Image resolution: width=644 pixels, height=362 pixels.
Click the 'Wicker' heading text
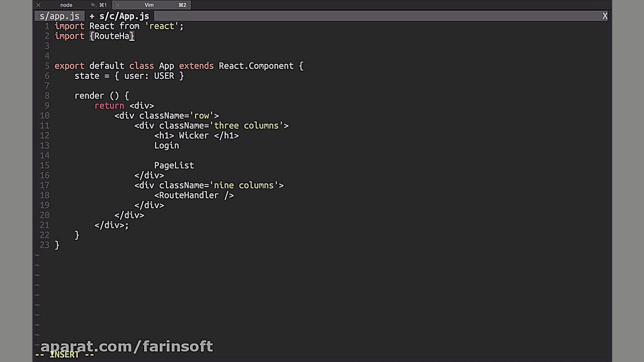coord(193,136)
